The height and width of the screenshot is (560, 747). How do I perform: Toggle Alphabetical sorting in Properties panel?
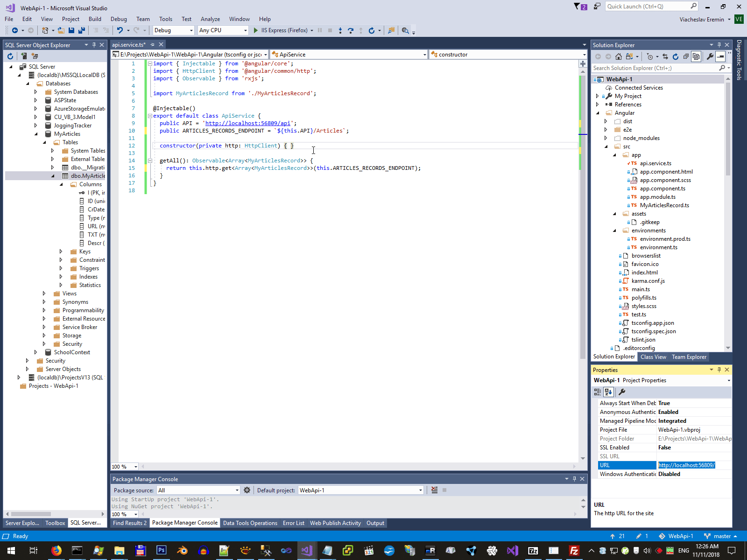(x=608, y=392)
